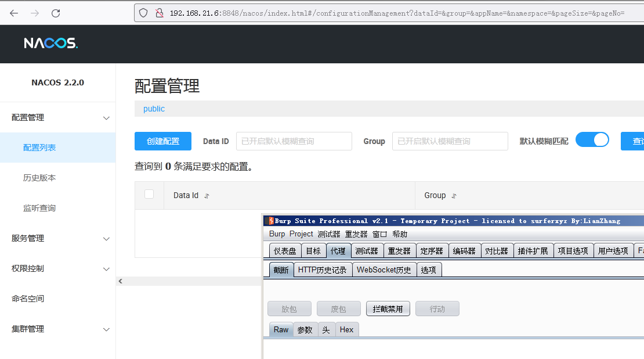Select the Raw message view tab

pos(281,330)
